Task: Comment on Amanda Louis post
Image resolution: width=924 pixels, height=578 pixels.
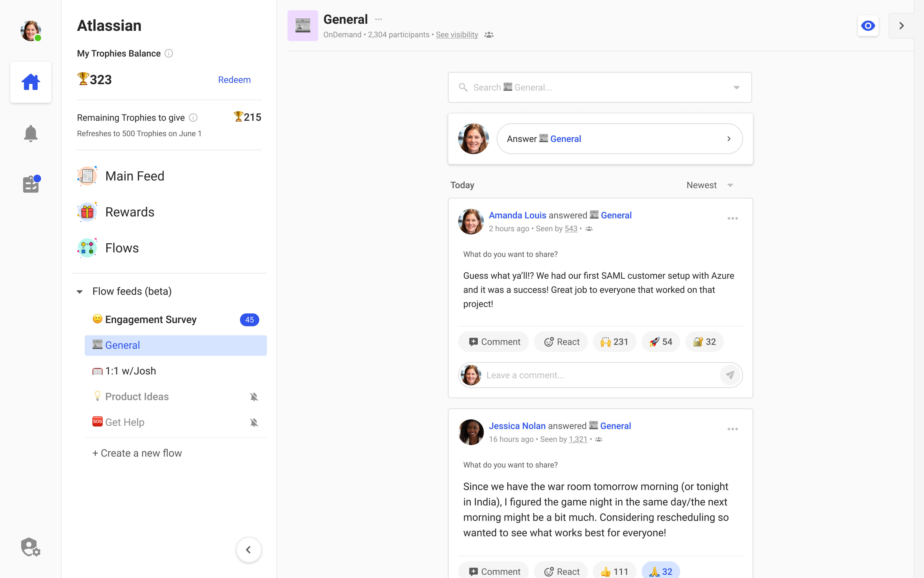Action: [493, 342]
